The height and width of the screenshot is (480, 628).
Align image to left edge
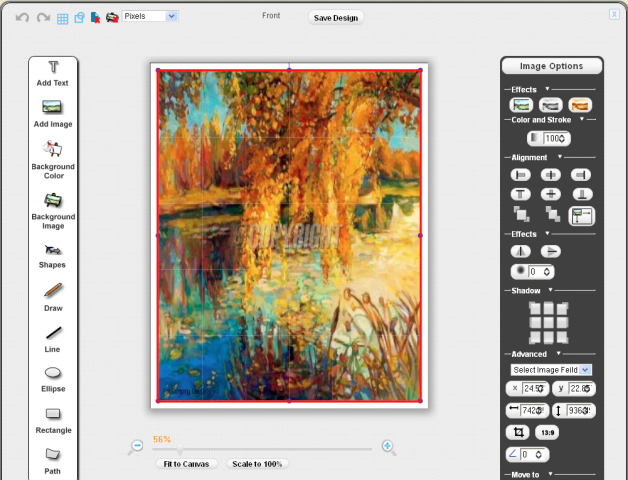pos(521,175)
